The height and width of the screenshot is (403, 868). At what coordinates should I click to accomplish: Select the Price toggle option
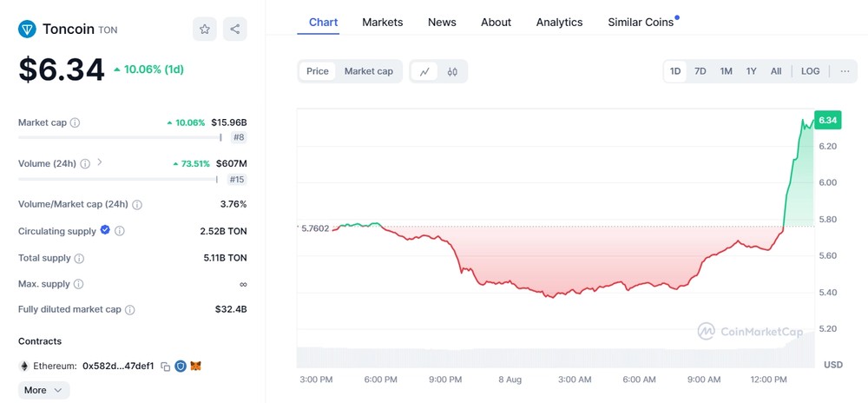pos(317,71)
